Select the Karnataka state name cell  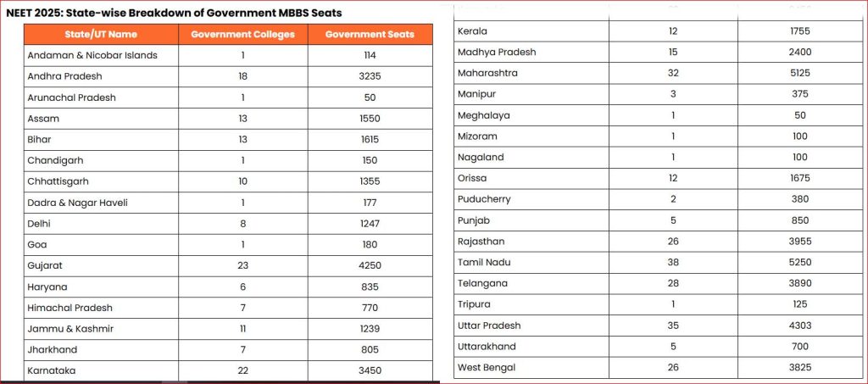point(52,370)
